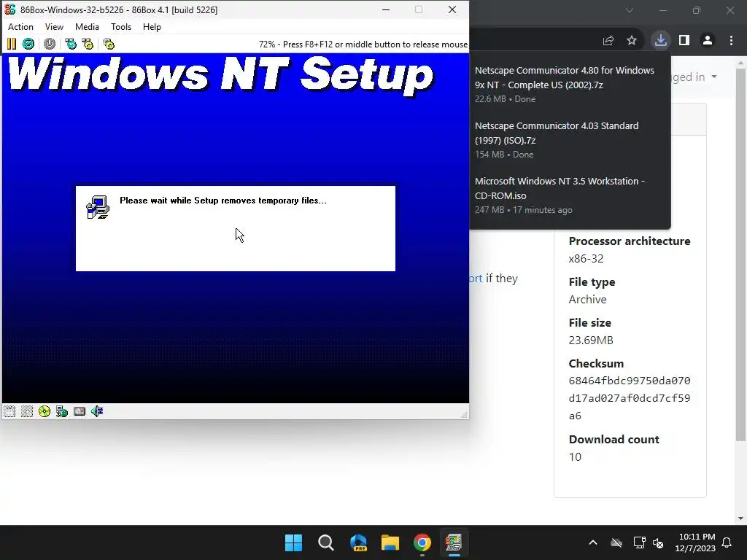Click the taskbar clock showing 10:11 PM
747x560 pixels.
tap(695, 542)
